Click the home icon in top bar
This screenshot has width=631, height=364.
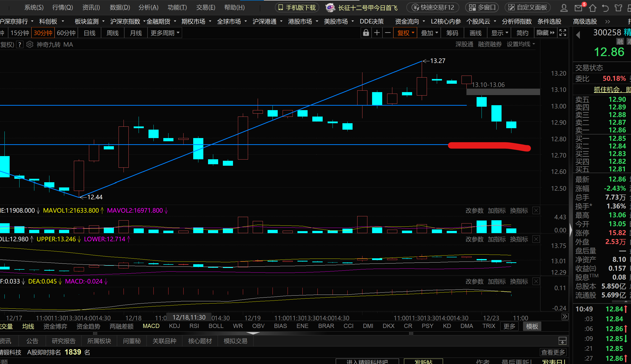click(x=592, y=8)
